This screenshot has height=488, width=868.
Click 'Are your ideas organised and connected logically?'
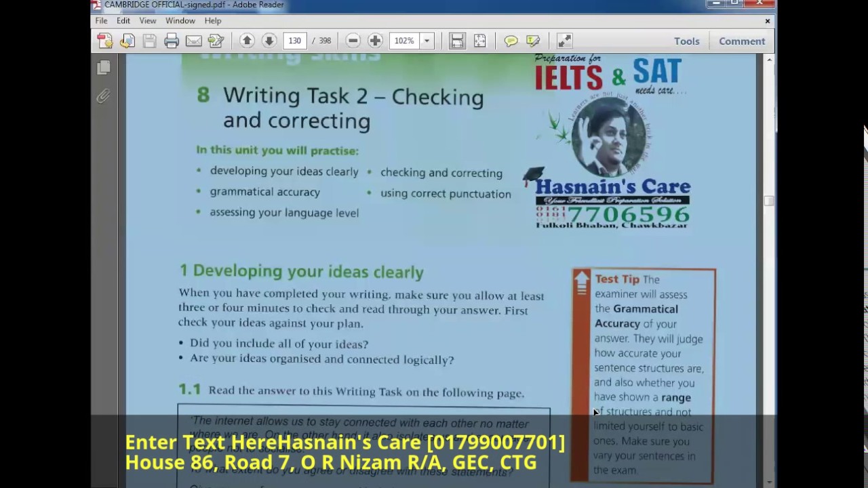(x=322, y=360)
